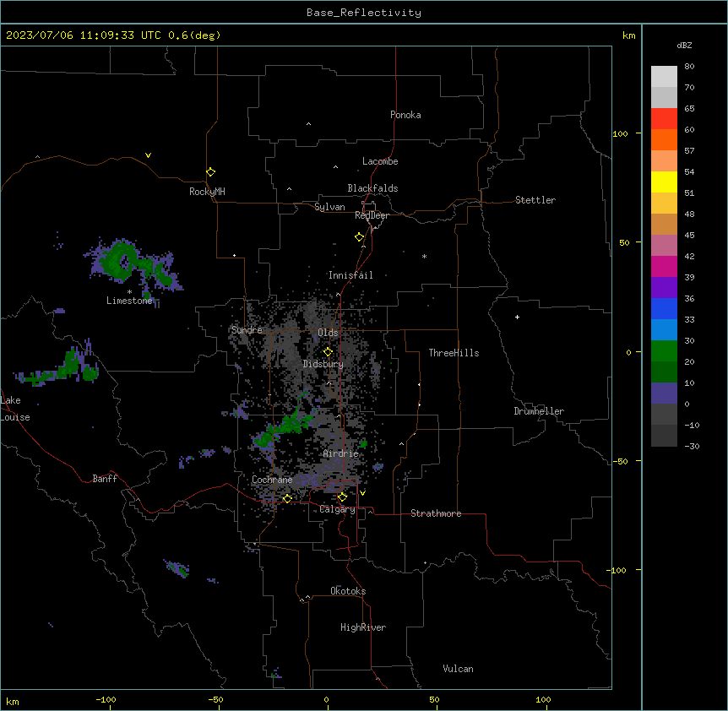Click the white plus marker north of Drumheller
This screenshot has height=711, width=728.
coord(517,317)
